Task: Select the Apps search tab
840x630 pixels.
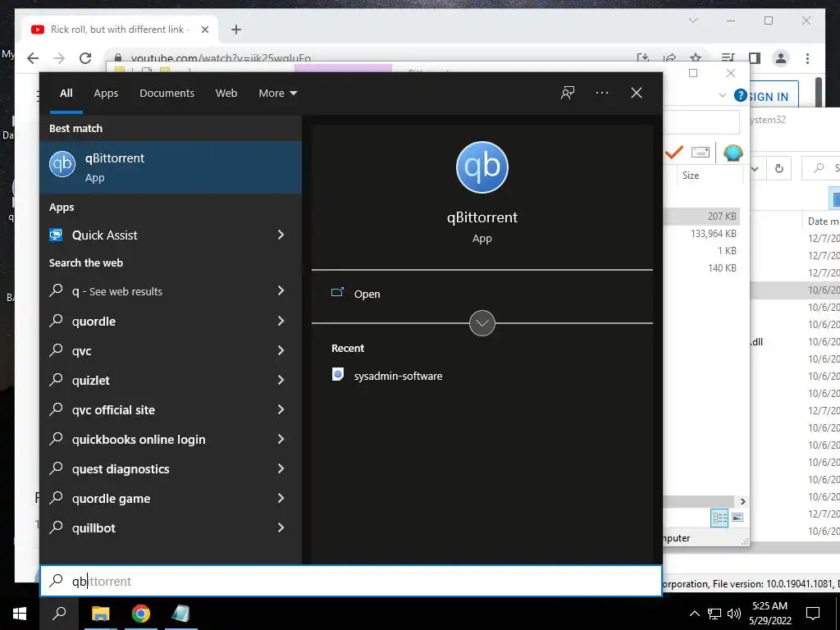Action: [106, 94]
